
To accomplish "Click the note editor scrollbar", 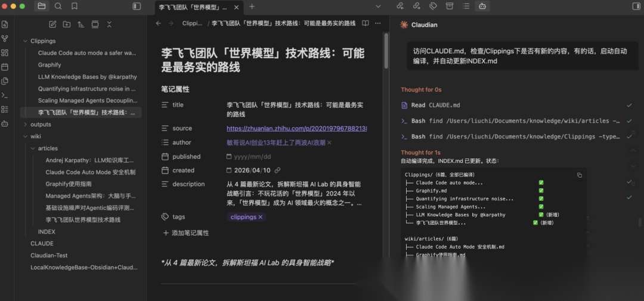I will pyautogui.click(x=386, y=51).
